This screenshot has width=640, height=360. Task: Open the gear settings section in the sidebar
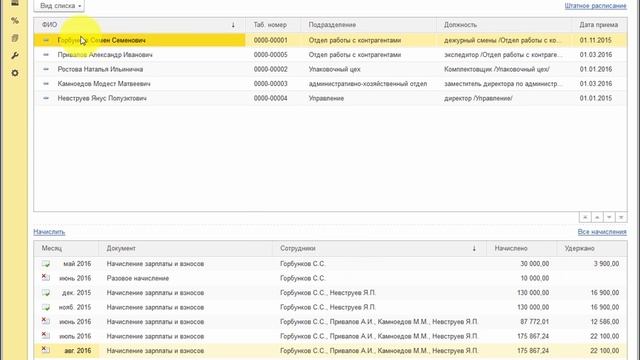tap(15, 73)
